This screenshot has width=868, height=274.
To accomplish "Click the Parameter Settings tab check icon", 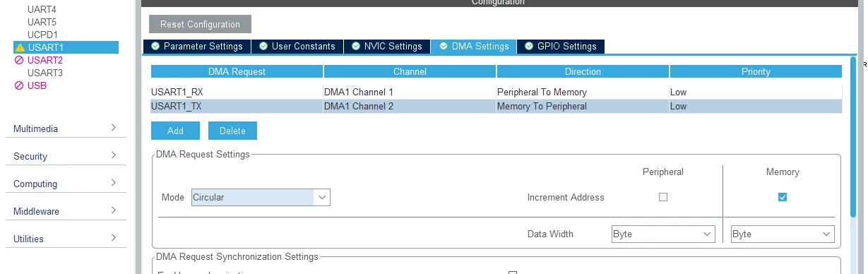I will tap(155, 46).
